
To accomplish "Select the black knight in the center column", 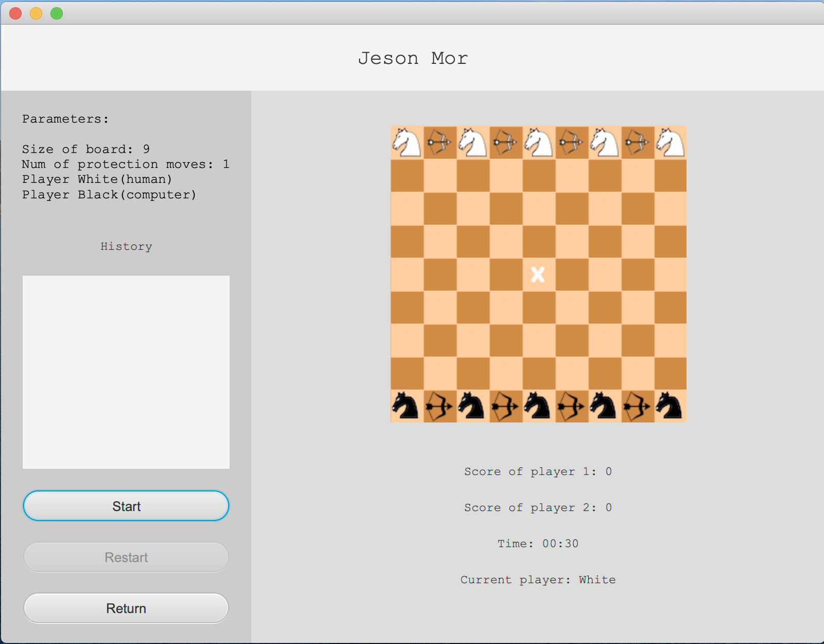I will point(539,406).
